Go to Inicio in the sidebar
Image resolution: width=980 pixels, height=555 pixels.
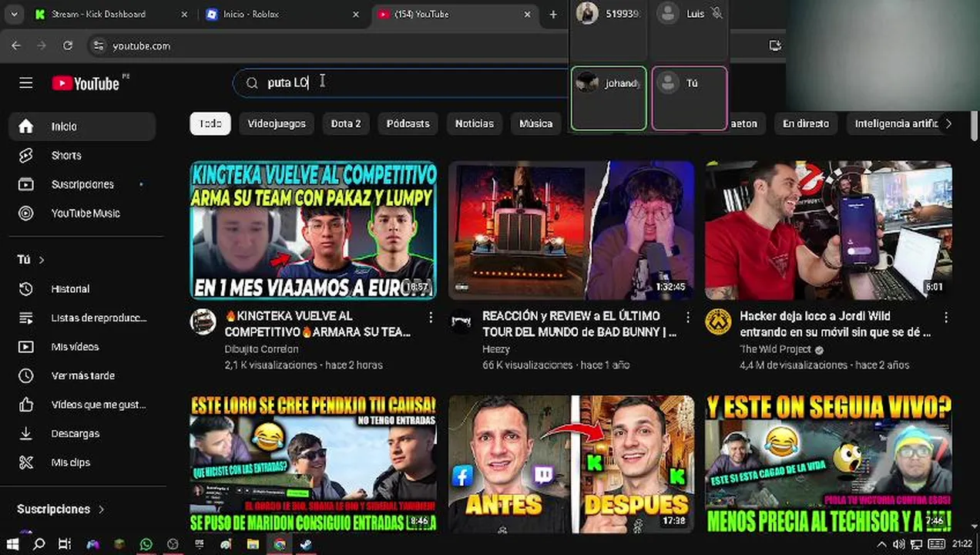coord(82,126)
